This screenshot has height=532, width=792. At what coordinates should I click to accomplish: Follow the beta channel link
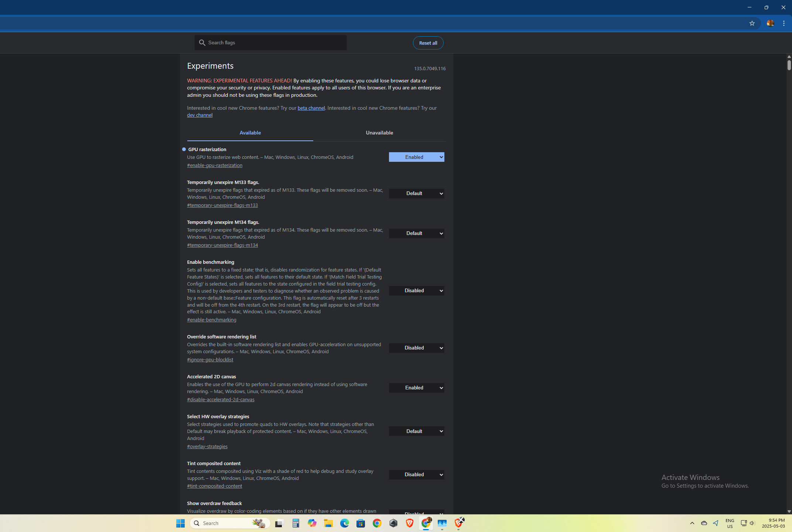[x=311, y=108]
